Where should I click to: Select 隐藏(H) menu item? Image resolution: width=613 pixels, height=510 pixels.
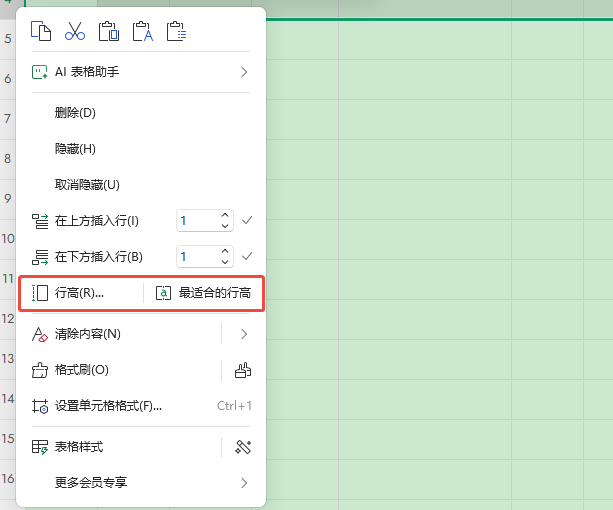(x=75, y=149)
